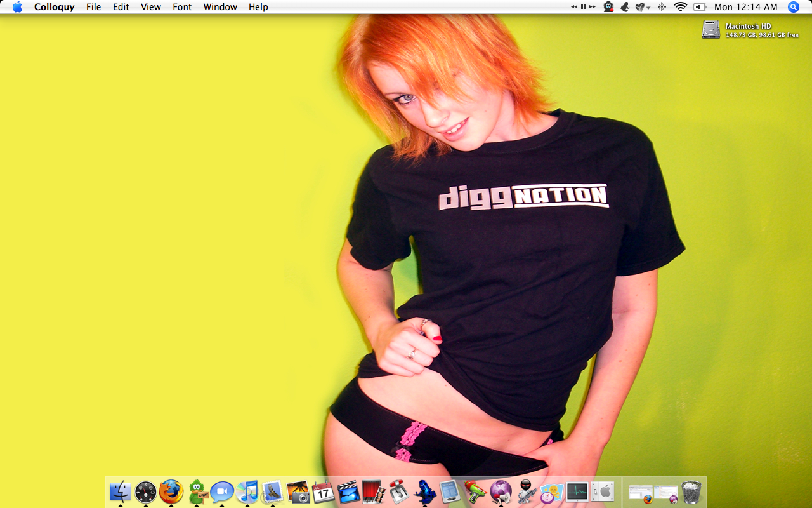The image size is (812, 508).
Task: Launch the blue frog dock application
Action: [x=424, y=492]
